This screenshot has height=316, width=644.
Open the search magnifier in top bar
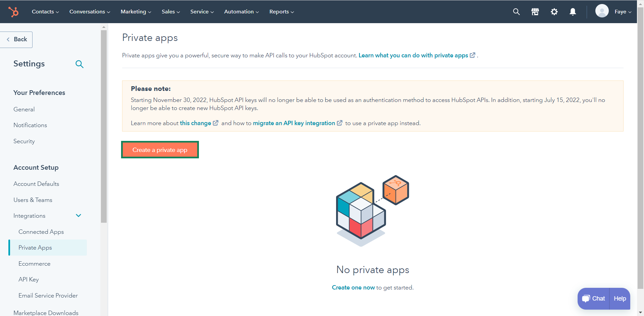pos(516,12)
